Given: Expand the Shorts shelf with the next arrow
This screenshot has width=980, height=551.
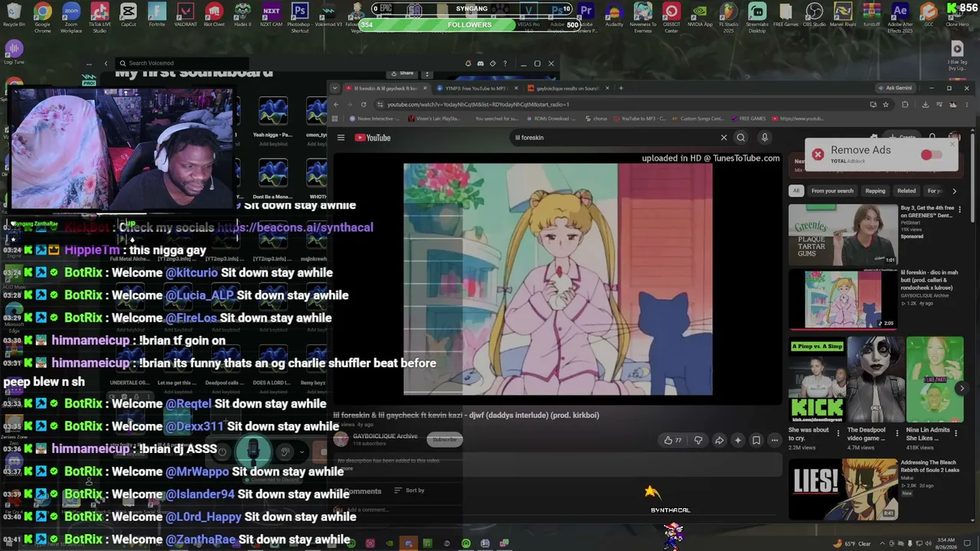Looking at the screenshot, I should [x=962, y=388].
